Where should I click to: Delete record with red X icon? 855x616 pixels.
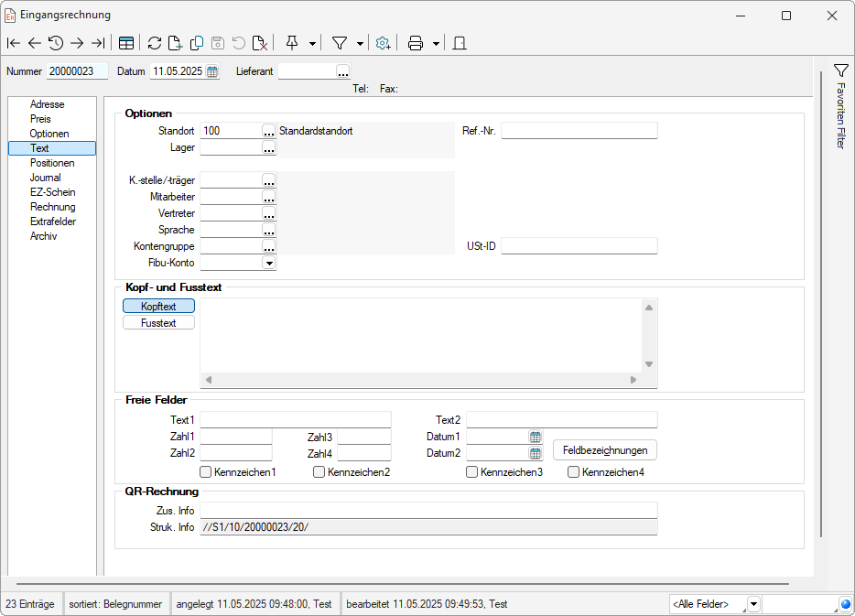click(260, 43)
